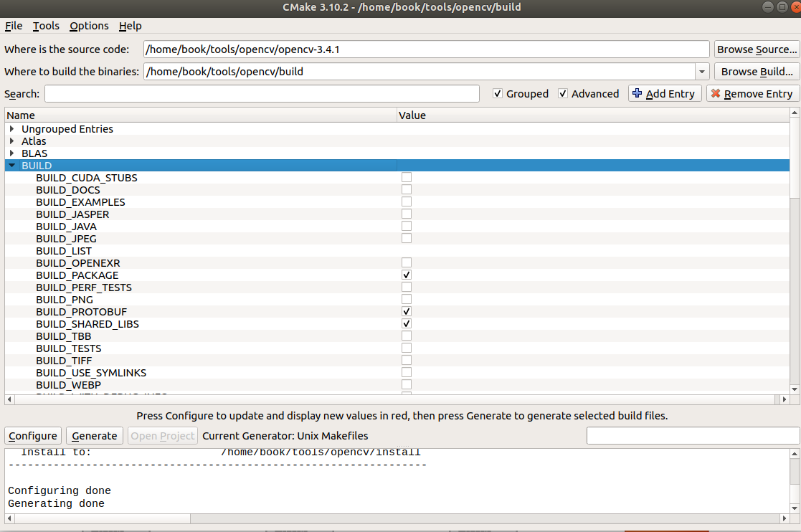
Task: Click the 'Generating done' log line
Action: point(56,503)
